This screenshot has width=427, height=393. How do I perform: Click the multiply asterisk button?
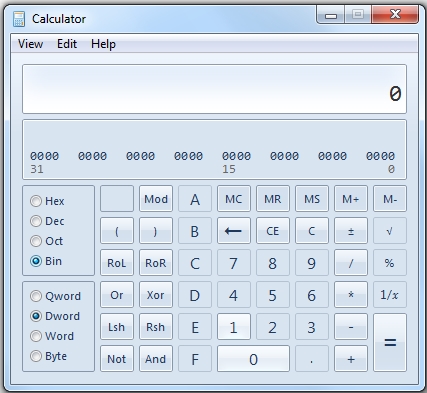click(x=351, y=295)
